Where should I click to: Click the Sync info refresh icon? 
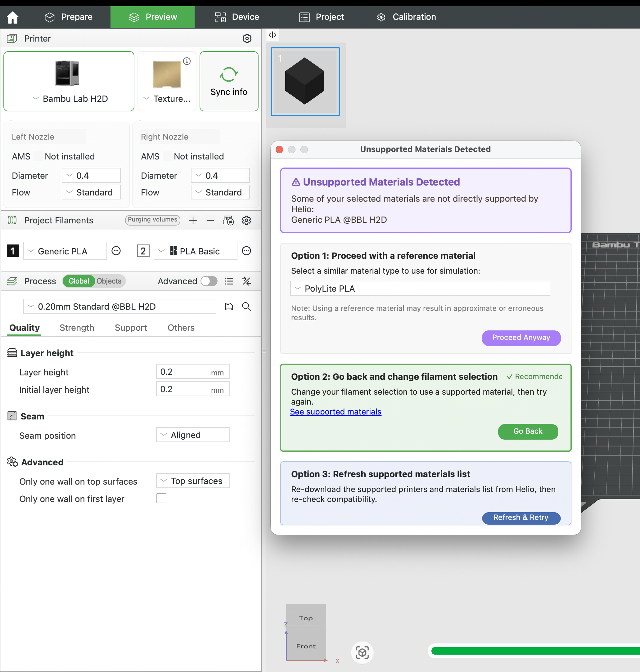(228, 74)
